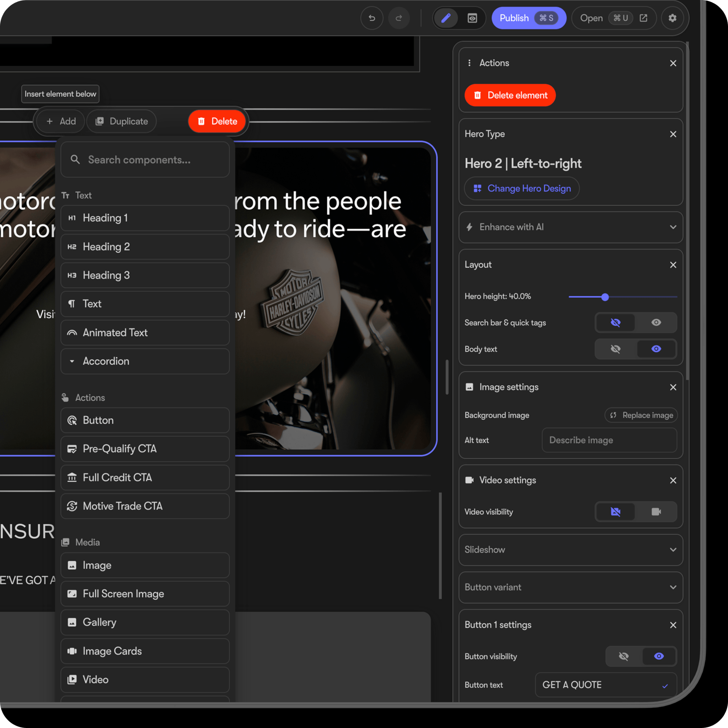
Task: Open the settings gear
Action: click(672, 18)
